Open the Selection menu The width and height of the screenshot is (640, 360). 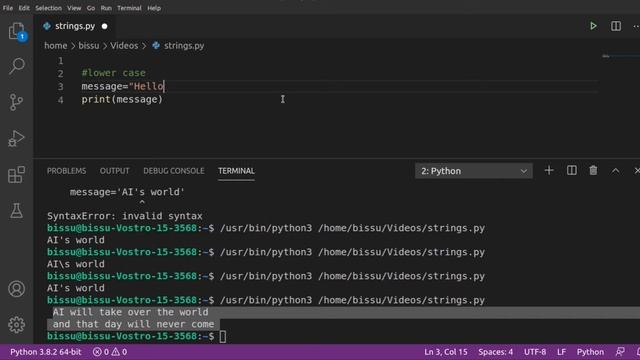pos(48,8)
